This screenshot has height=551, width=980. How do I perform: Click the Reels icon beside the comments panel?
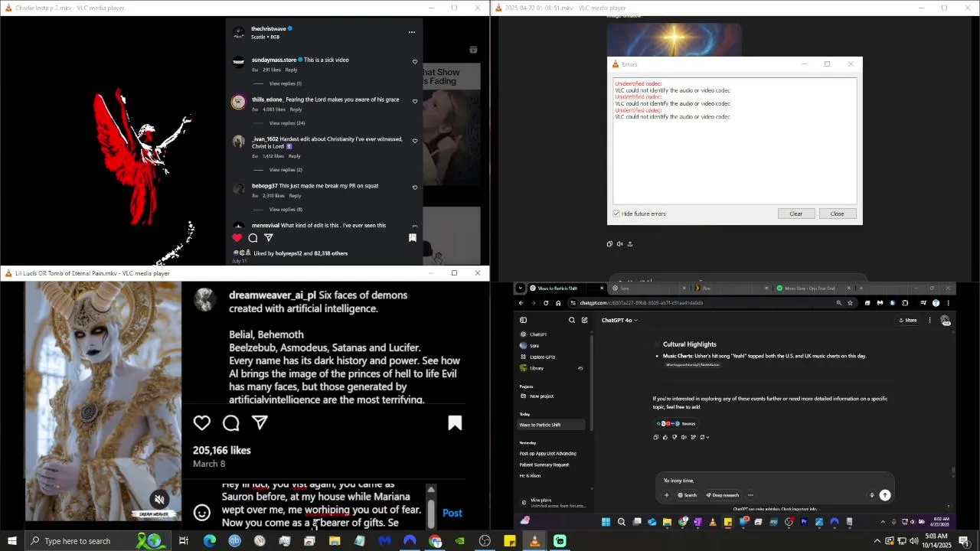point(473,50)
